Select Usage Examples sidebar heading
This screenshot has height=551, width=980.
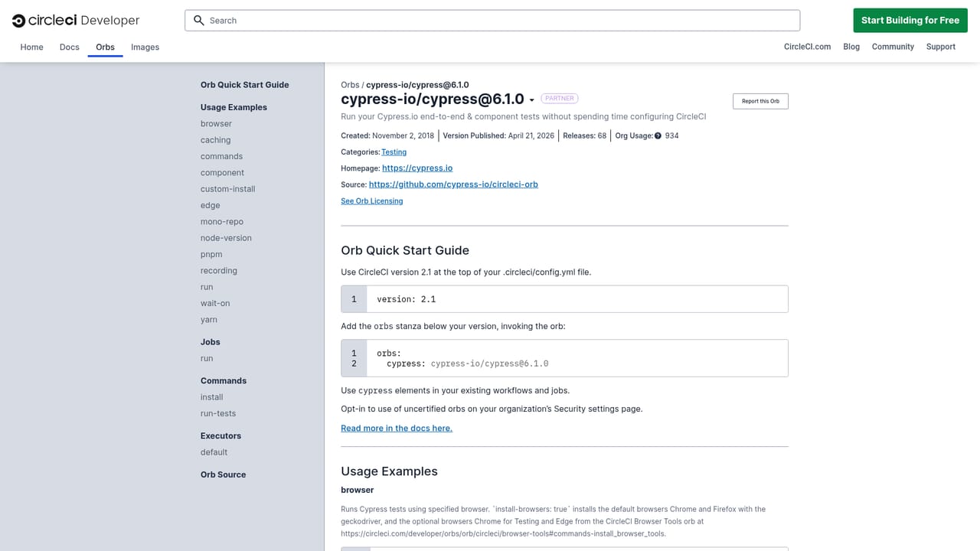tap(234, 107)
